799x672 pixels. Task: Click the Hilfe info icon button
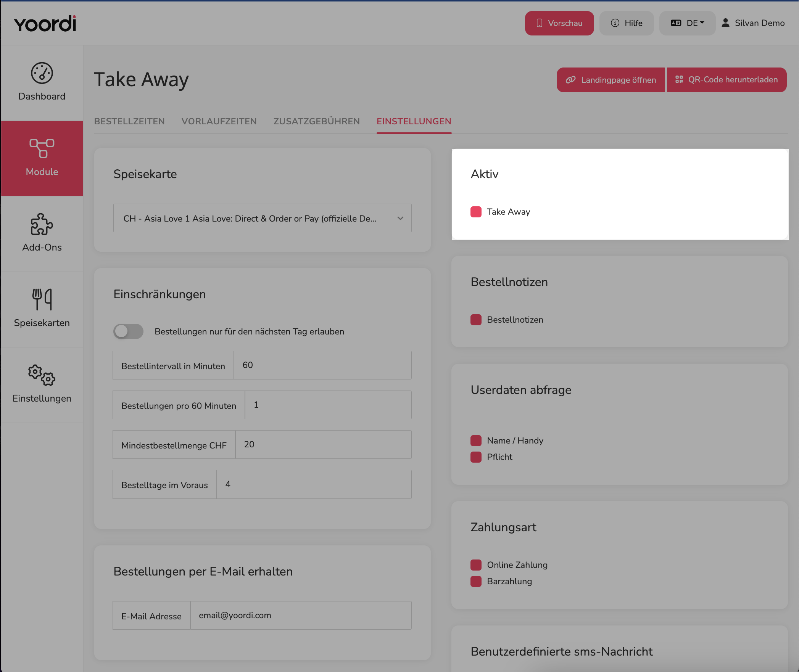[x=627, y=23]
